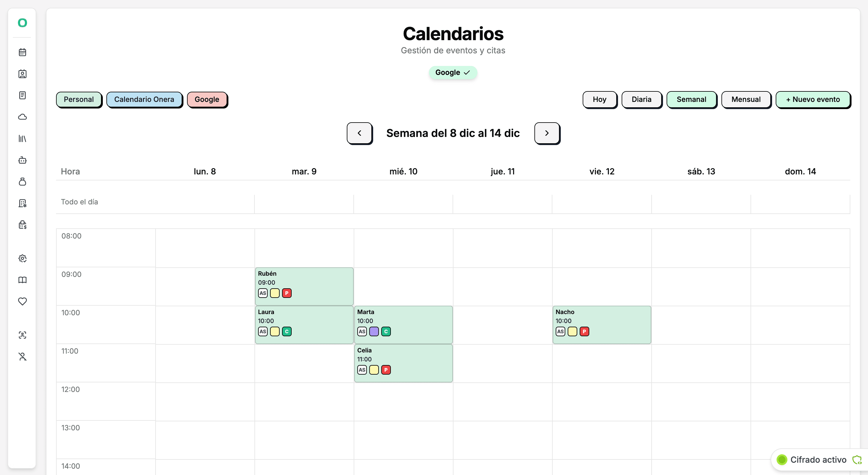Go to the previous week with the left chevron

[x=359, y=133]
